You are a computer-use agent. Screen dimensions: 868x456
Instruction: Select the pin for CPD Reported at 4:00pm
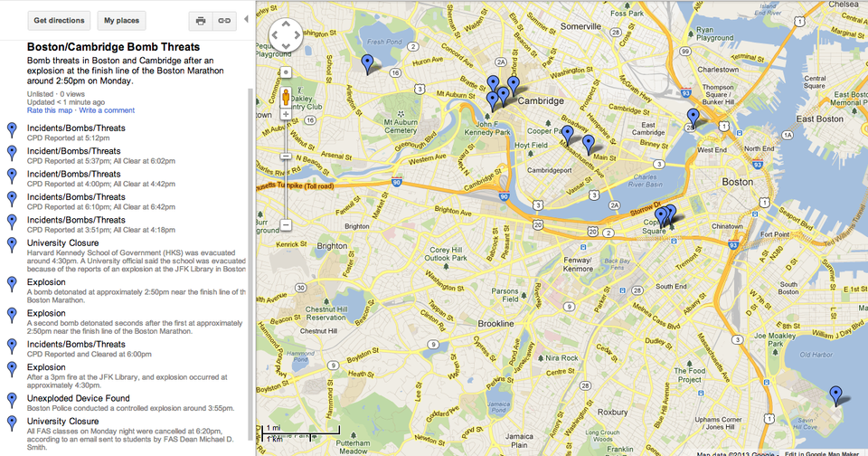[x=12, y=176]
